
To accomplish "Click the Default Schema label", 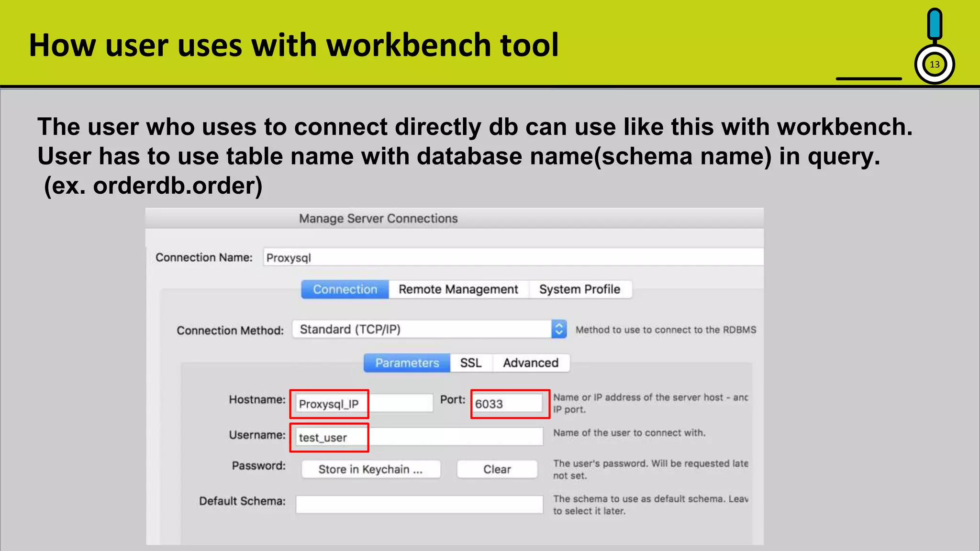I will point(242,501).
